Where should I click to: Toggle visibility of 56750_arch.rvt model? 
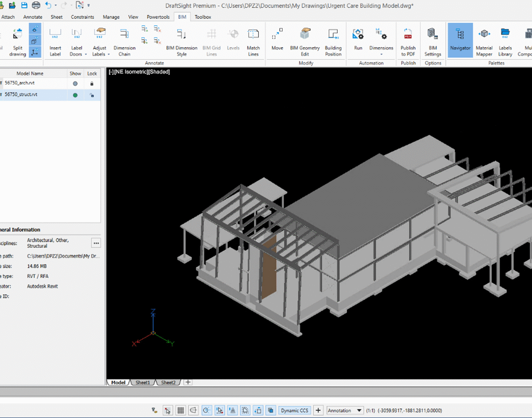point(75,83)
